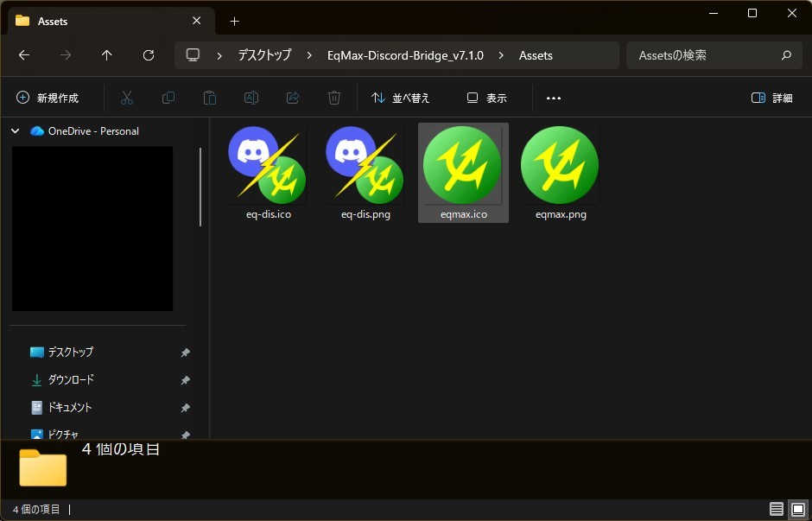The height and width of the screenshot is (521, 812).
Task: Refresh the current folder view
Action: click(148, 55)
